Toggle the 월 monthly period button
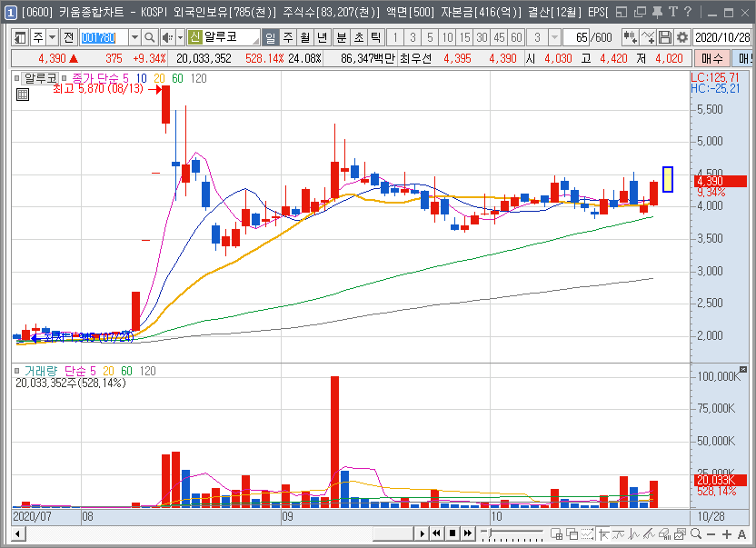756x548 pixels. 305,37
